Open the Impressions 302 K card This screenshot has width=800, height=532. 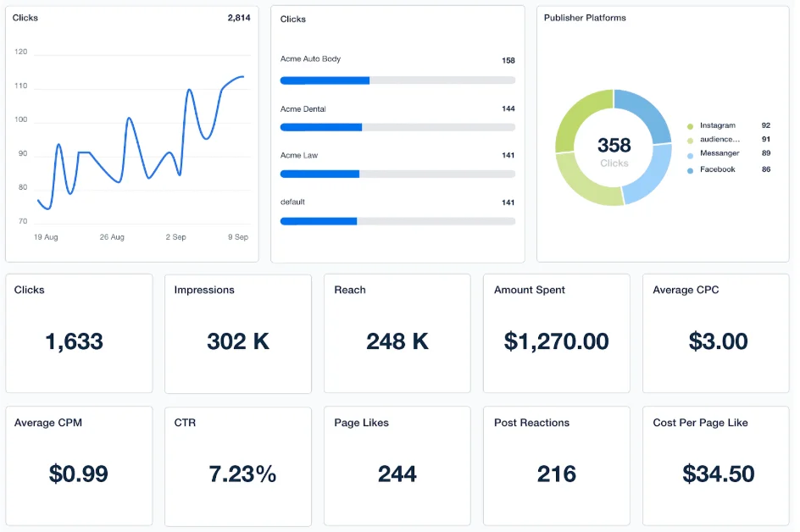(x=238, y=333)
